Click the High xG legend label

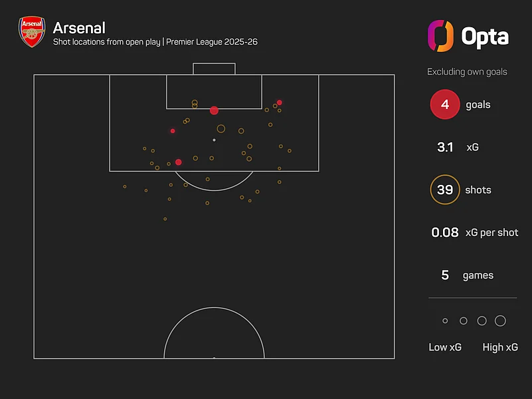tap(500, 347)
